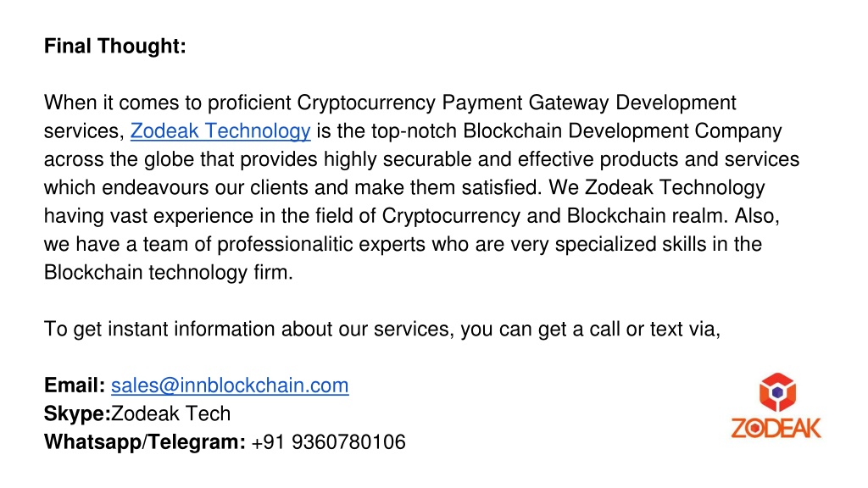Image resolution: width=868 pixels, height=488 pixels.
Task: Click the +91 9360780106 phone number
Action: pyautogui.click(x=328, y=442)
